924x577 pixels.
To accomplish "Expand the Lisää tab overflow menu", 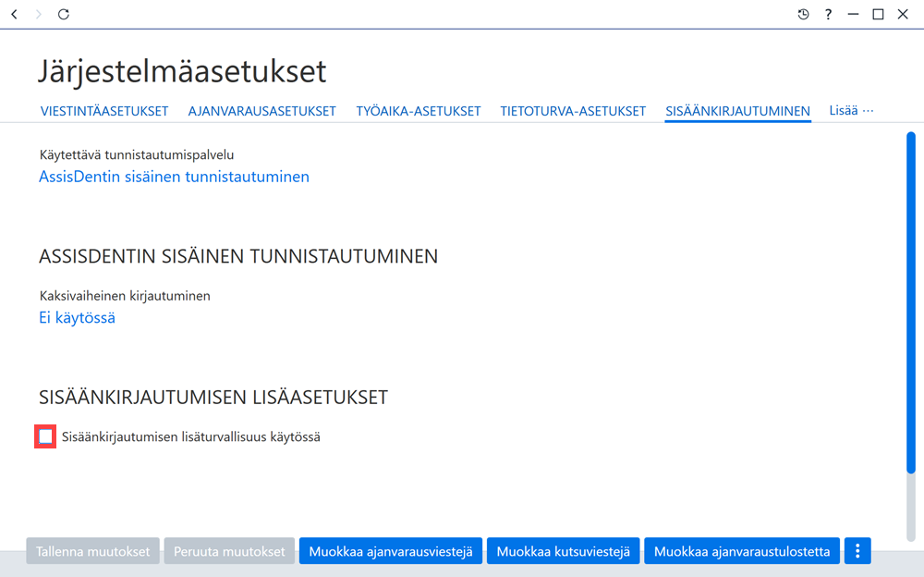I will [851, 110].
